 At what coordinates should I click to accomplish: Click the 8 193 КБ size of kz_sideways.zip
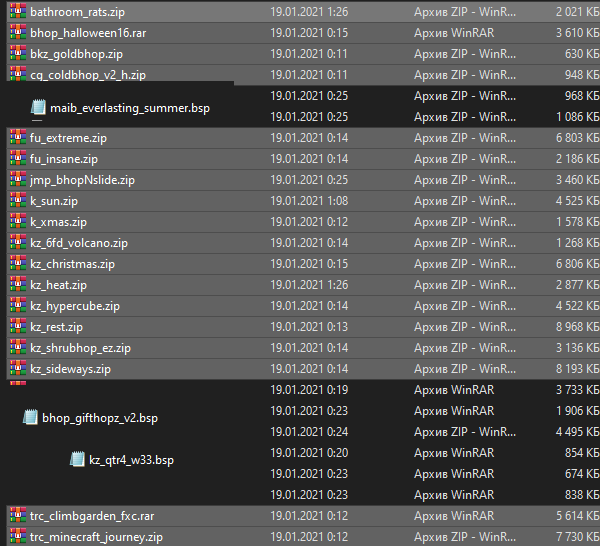[x=577, y=369]
